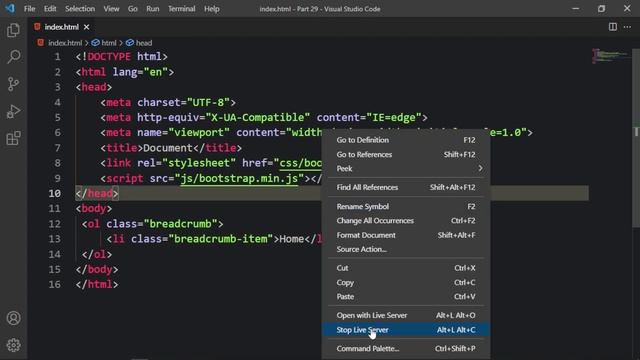Restore down the Visual Studio Code window
Image resolution: width=640 pixels, height=360 pixels.
coord(601,9)
